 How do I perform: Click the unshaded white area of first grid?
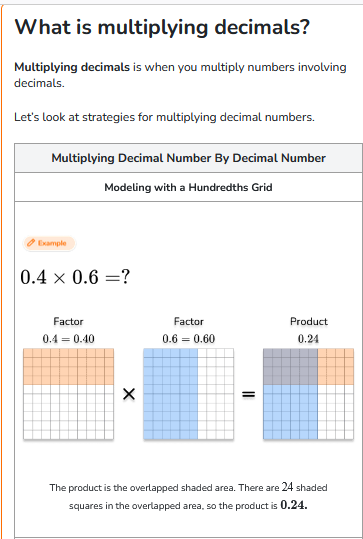68,412
